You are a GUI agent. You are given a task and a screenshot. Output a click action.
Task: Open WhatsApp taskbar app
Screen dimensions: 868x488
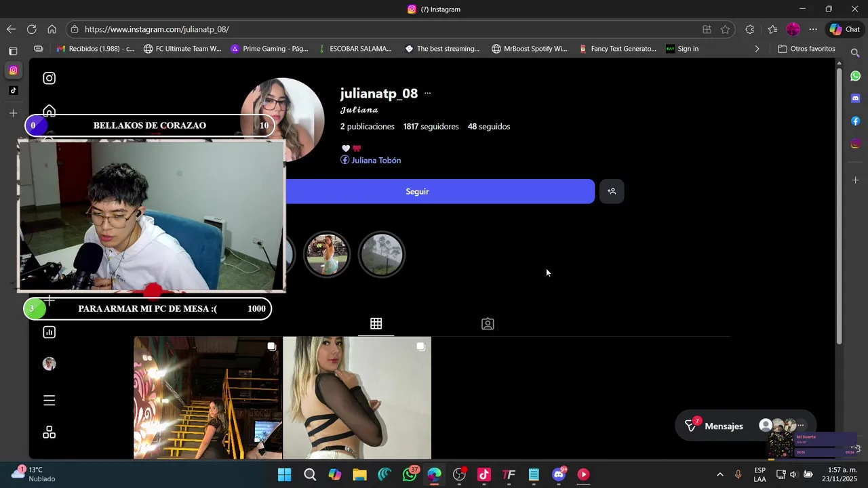(x=410, y=474)
